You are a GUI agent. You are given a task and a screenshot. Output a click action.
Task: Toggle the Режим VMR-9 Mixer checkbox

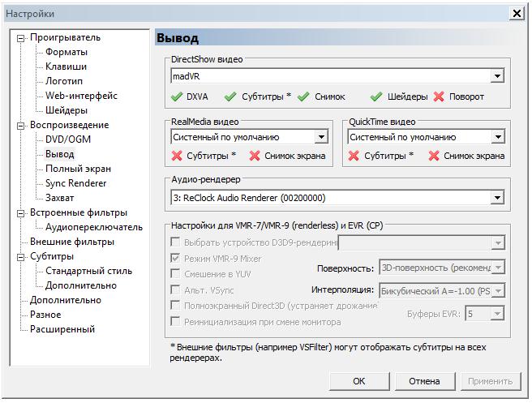click(175, 259)
